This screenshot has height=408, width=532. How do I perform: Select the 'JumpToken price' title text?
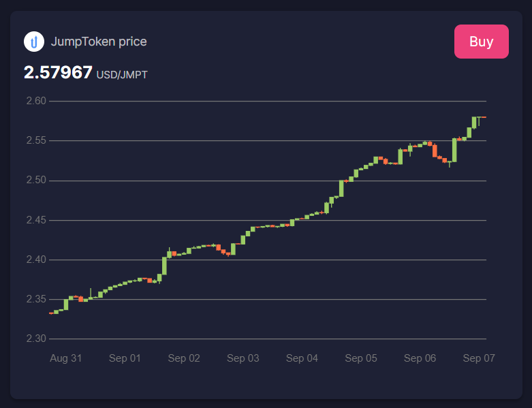tap(99, 42)
